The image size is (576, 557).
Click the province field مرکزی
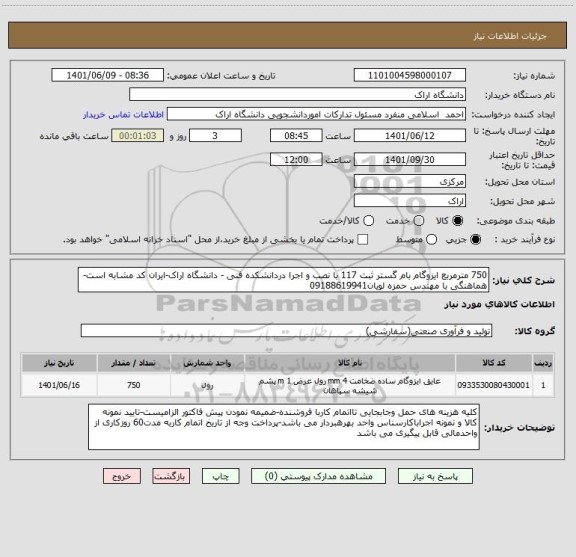410,181
